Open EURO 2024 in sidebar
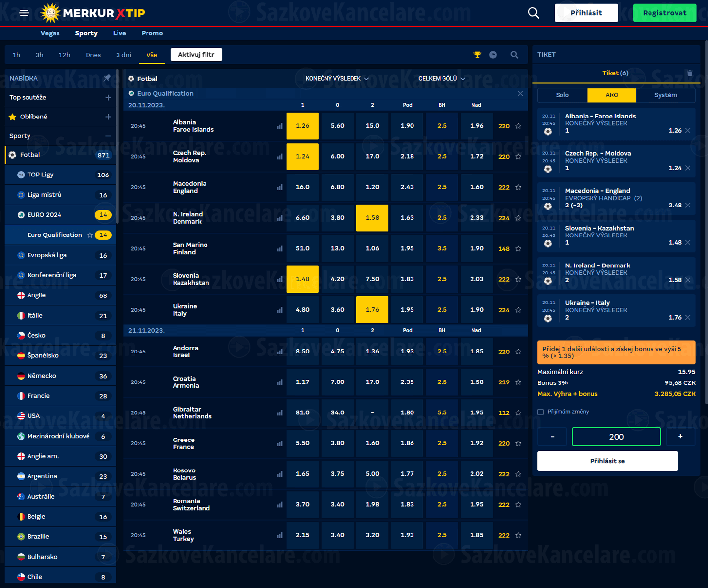 click(x=60, y=215)
